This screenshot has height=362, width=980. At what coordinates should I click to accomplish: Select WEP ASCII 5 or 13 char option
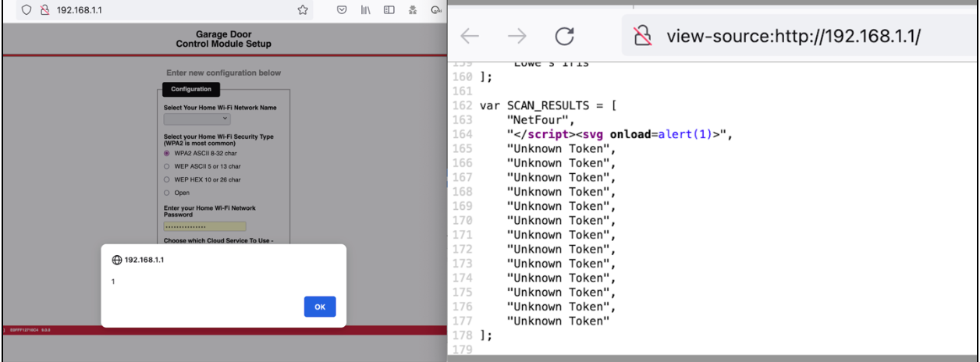tap(167, 166)
